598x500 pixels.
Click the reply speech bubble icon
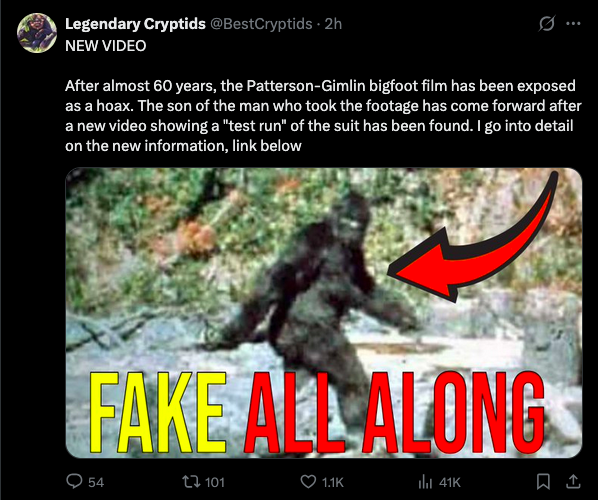(x=74, y=481)
